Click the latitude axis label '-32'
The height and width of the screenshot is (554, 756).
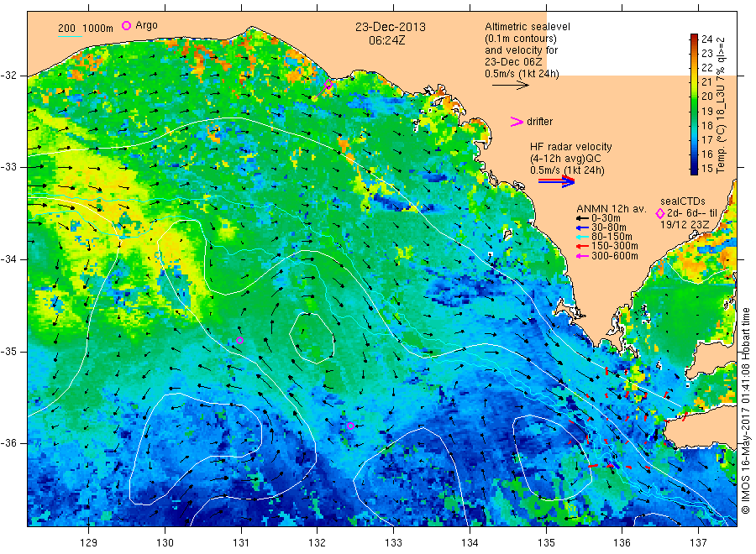click(8, 76)
